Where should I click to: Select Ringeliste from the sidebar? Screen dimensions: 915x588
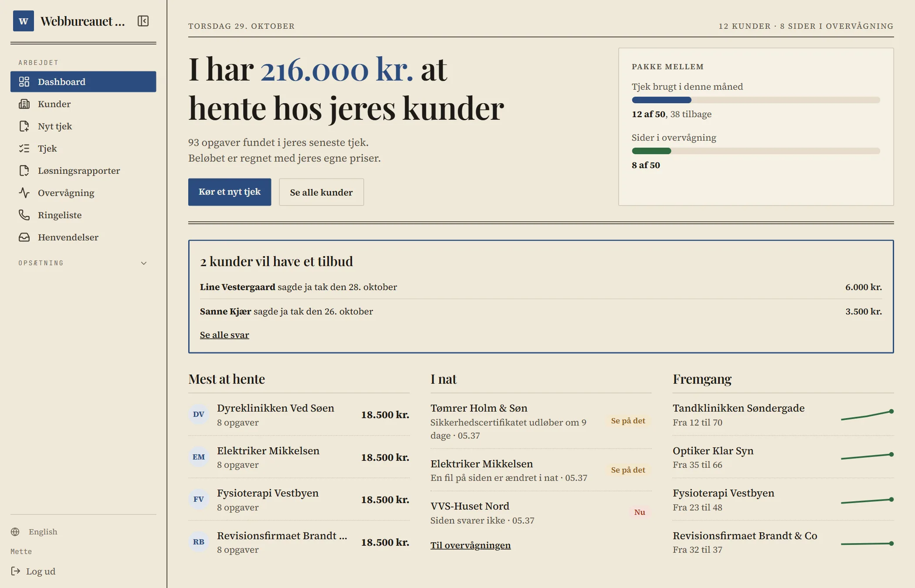tap(83, 215)
